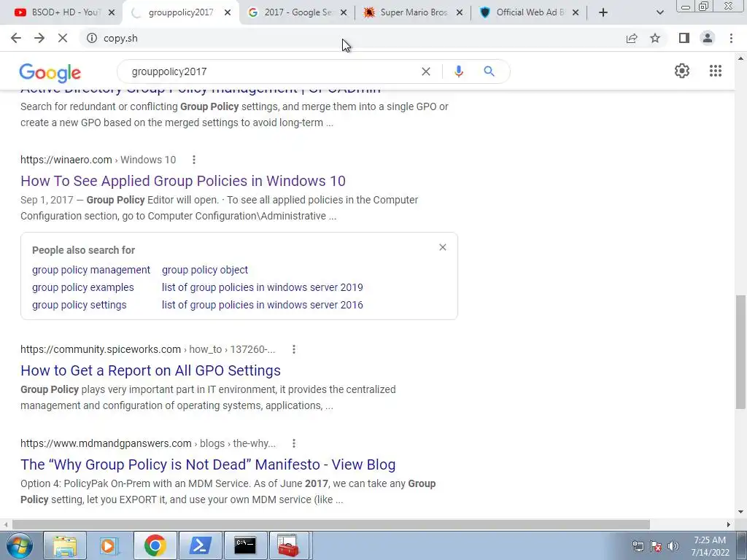The image size is (747, 560).
Task: Open a new browser tab
Action: tap(603, 12)
